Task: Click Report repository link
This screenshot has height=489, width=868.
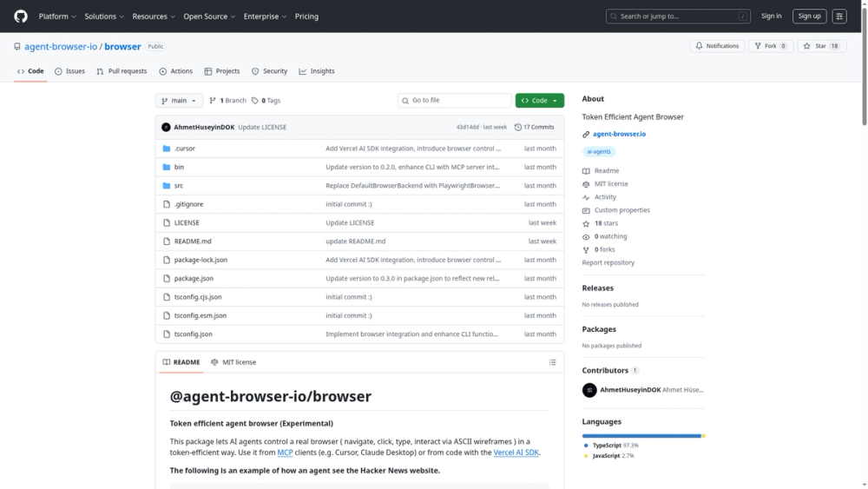Action: [608, 262]
